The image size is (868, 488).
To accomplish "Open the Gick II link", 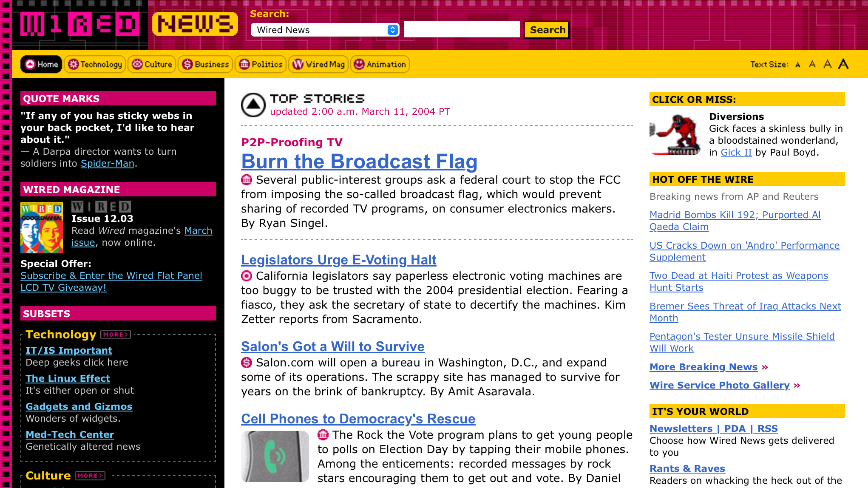I will [x=736, y=152].
